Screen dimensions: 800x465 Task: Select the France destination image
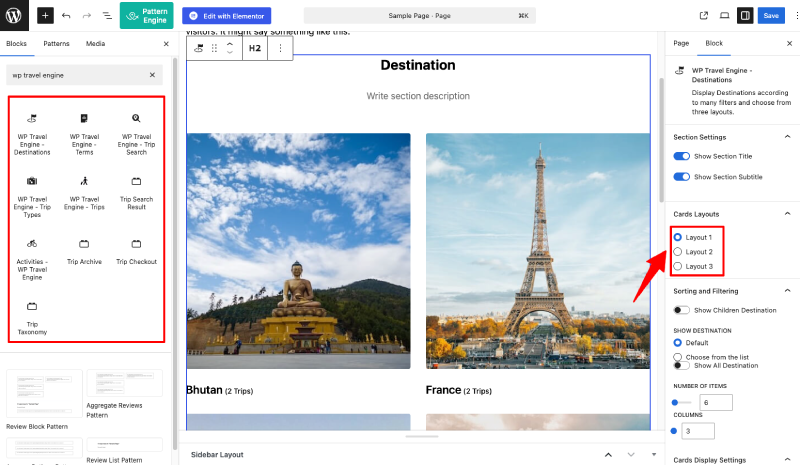[x=538, y=251]
